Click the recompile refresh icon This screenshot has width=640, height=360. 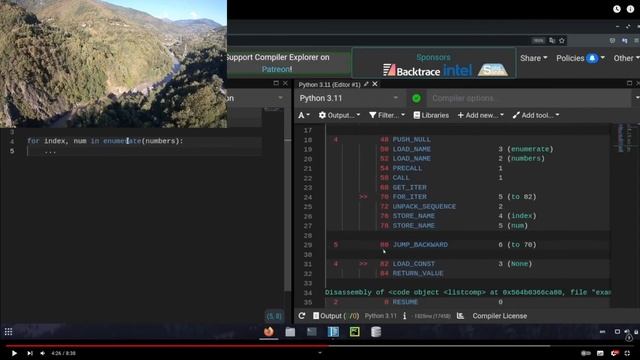[x=302, y=316]
